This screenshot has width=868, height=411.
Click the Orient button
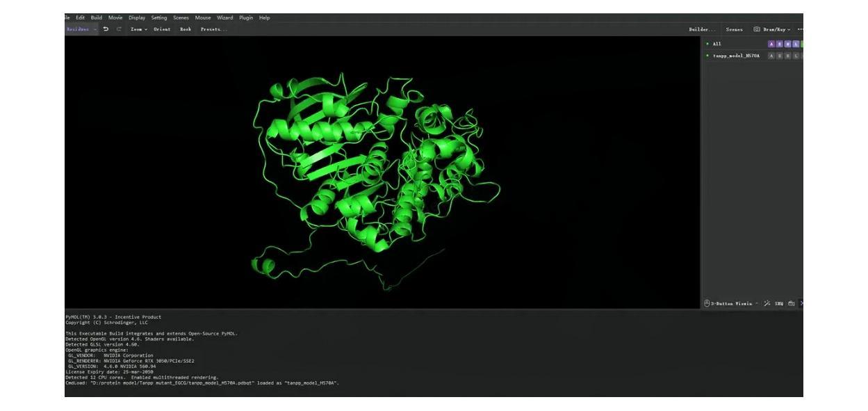click(x=162, y=29)
